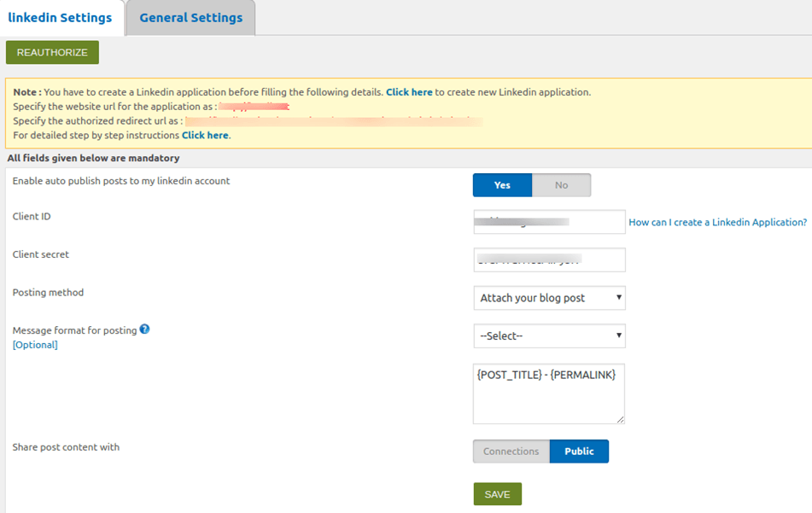This screenshot has height=513, width=812.
Task: Click the 'Message format for posting' label
Action: pyautogui.click(x=74, y=330)
